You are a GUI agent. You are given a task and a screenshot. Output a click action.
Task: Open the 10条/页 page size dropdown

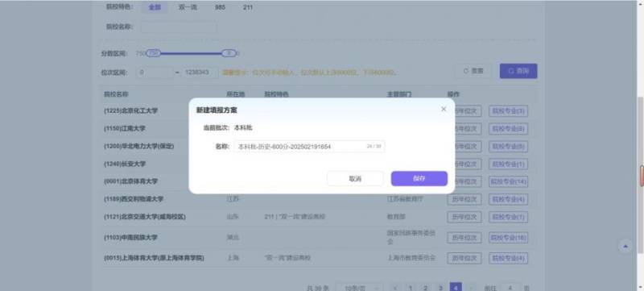pos(359,288)
